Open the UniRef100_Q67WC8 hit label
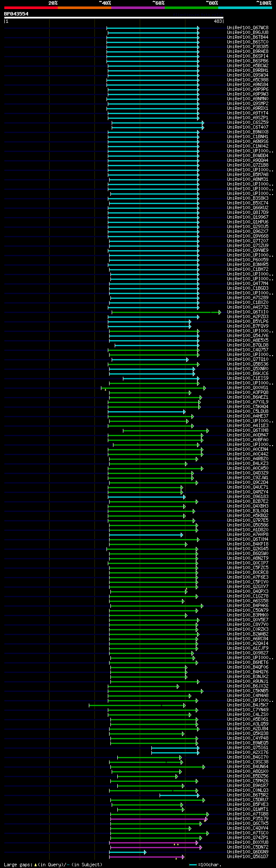 (248, 28)
